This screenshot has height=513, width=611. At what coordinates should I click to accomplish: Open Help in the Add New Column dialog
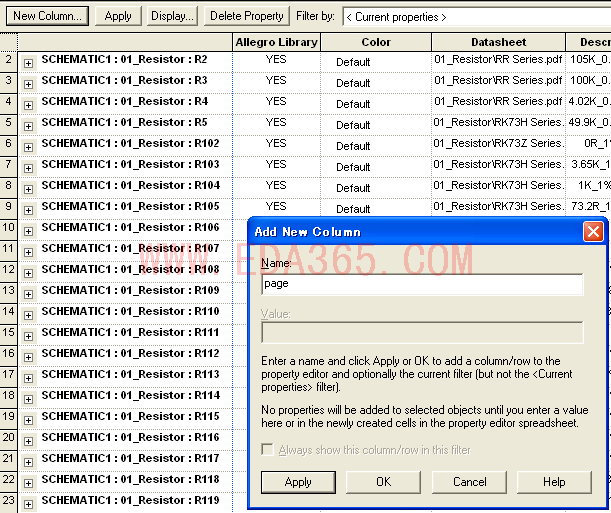554,482
